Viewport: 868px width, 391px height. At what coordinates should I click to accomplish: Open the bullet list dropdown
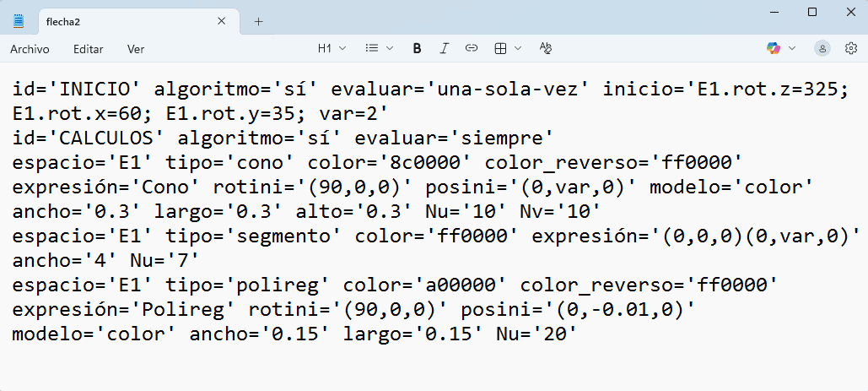pos(379,49)
